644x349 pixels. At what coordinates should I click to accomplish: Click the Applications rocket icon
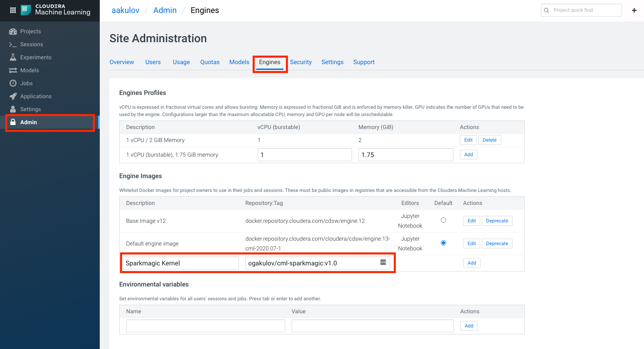tap(13, 96)
